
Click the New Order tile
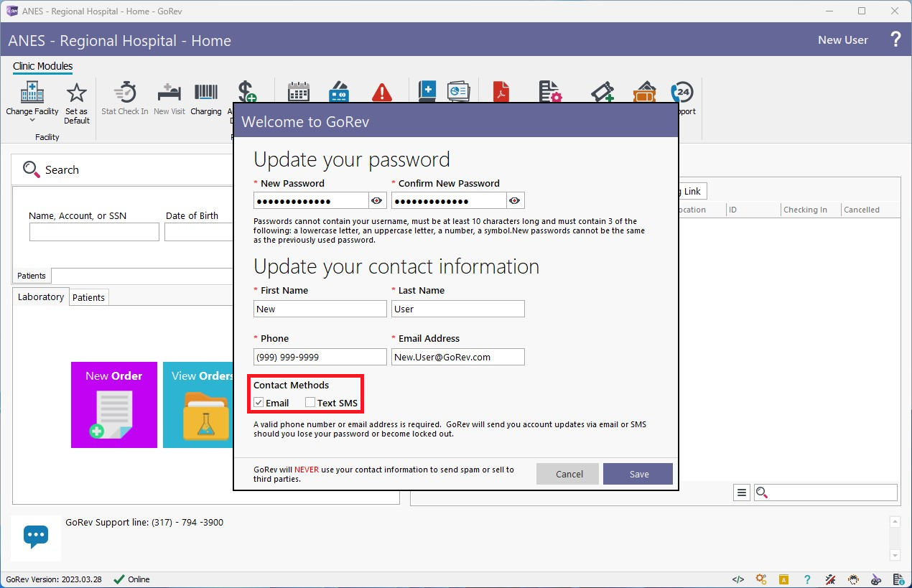pos(114,405)
